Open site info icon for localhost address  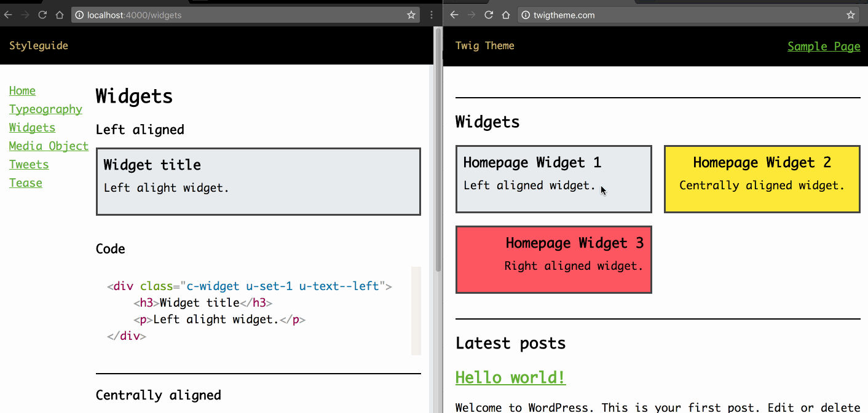pos(80,15)
